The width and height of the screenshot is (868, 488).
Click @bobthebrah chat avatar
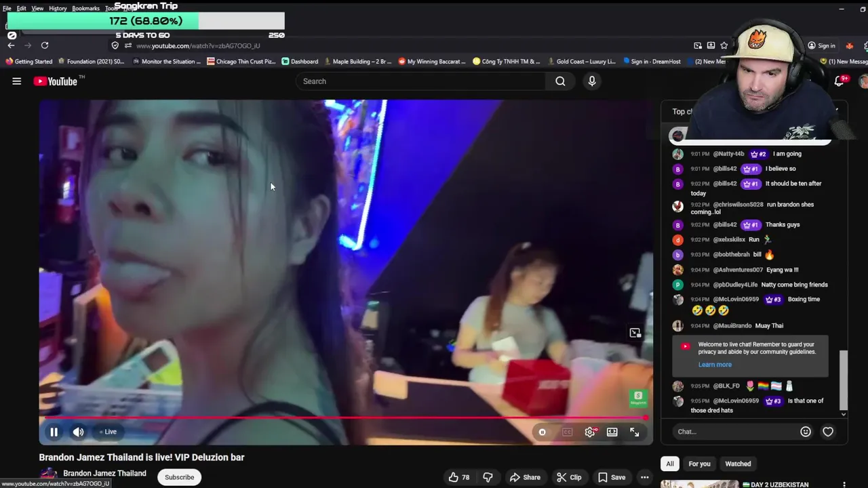[x=677, y=255]
